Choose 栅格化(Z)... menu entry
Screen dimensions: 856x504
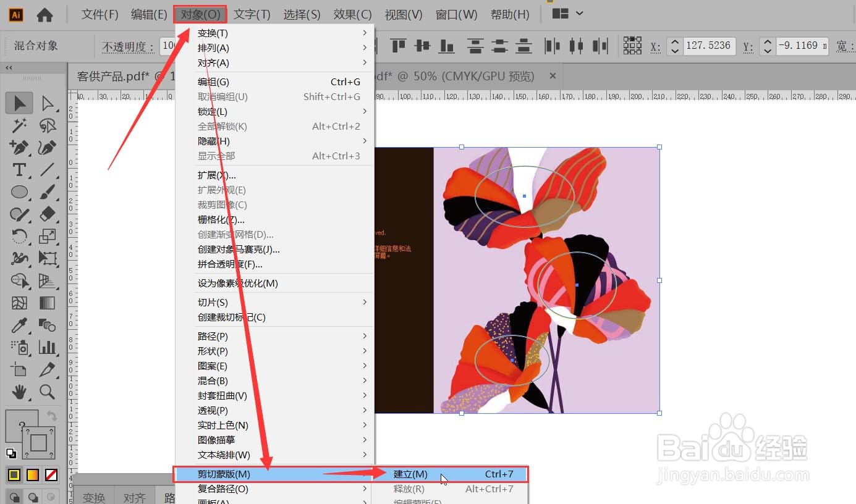(275, 219)
